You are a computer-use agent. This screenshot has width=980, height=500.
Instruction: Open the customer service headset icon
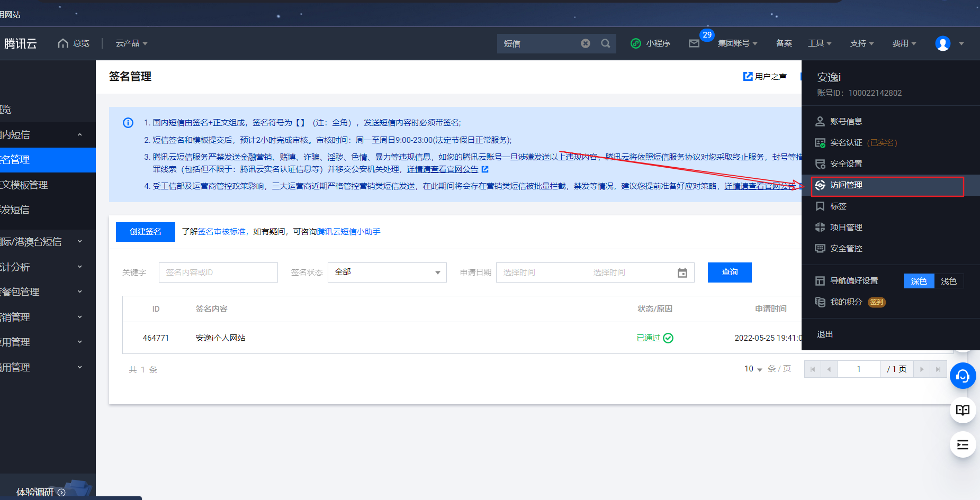coord(963,376)
